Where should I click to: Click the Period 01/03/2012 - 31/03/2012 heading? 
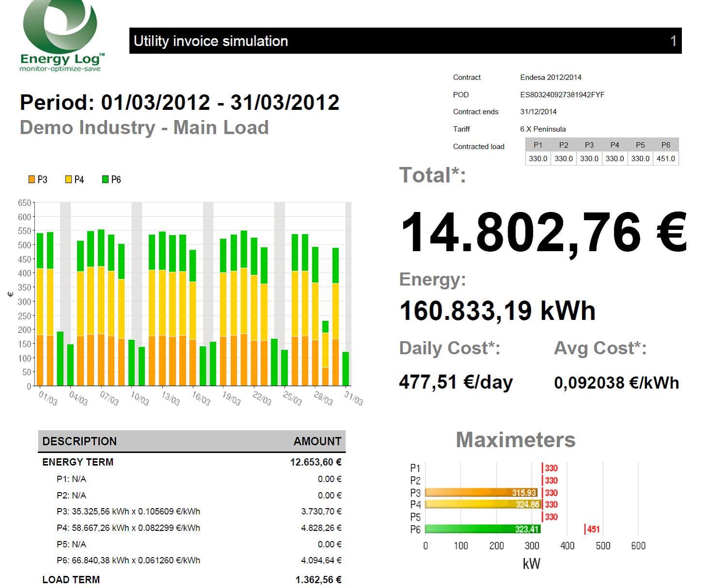(x=179, y=102)
